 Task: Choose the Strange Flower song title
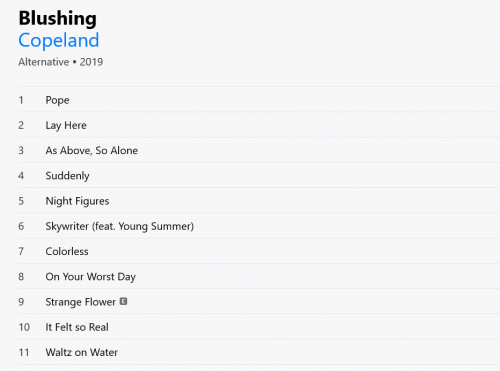tap(81, 302)
